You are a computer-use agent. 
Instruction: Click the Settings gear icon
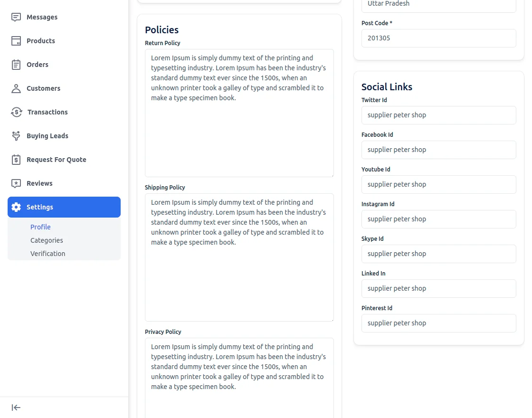tap(16, 207)
